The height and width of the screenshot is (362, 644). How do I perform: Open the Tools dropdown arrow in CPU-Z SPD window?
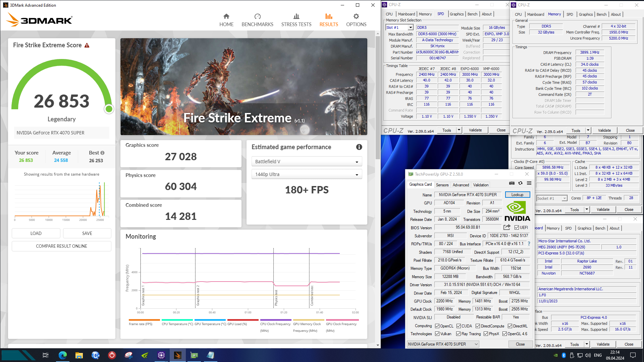(x=459, y=130)
